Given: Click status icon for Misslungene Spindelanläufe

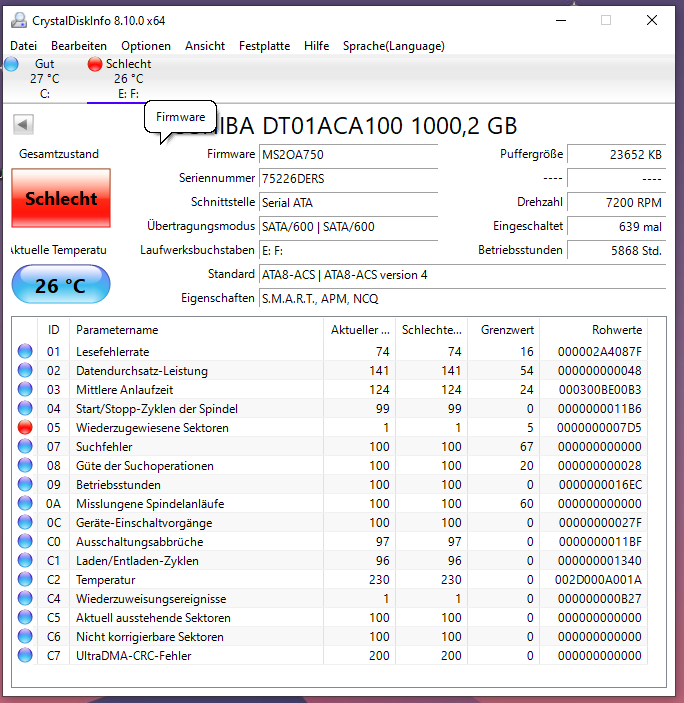Looking at the screenshot, I should 25,503.
